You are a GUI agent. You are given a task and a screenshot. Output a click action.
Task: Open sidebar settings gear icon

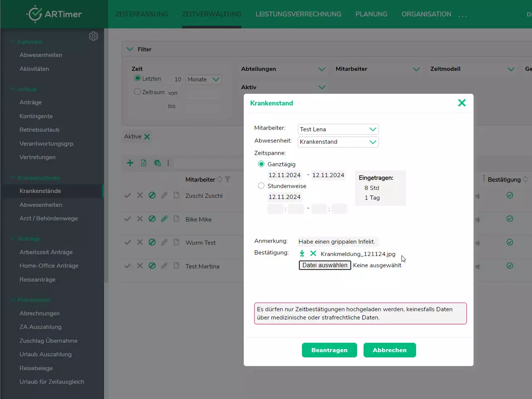pyautogui.click(x=94, y=36)
